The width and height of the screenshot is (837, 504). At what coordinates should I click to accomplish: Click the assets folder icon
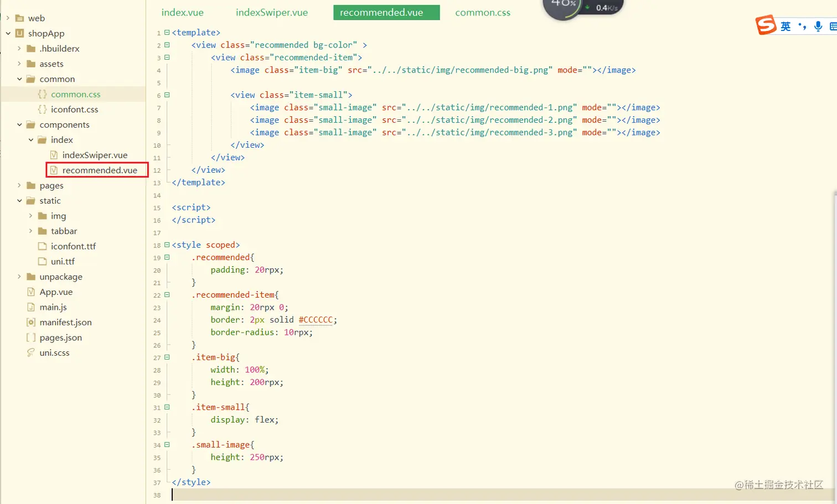(31, 64)
